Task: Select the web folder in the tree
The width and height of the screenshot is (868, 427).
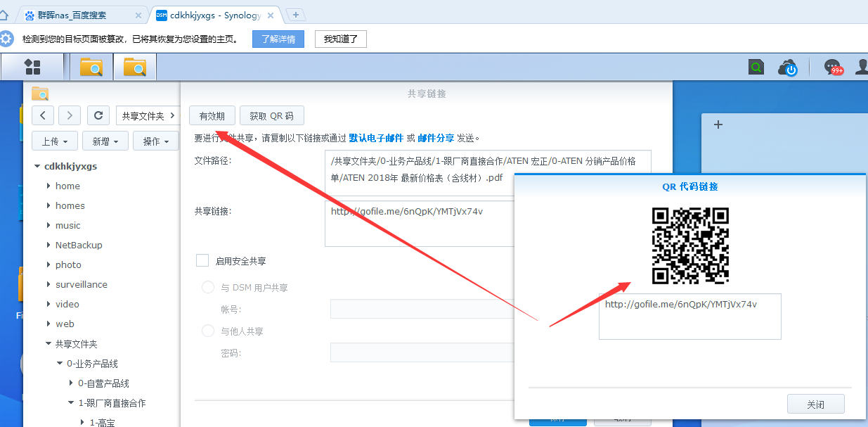Action: click(65, 324)
